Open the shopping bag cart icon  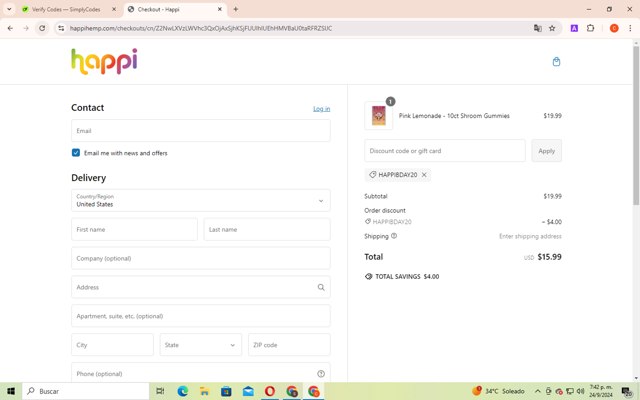coord(556,62)
